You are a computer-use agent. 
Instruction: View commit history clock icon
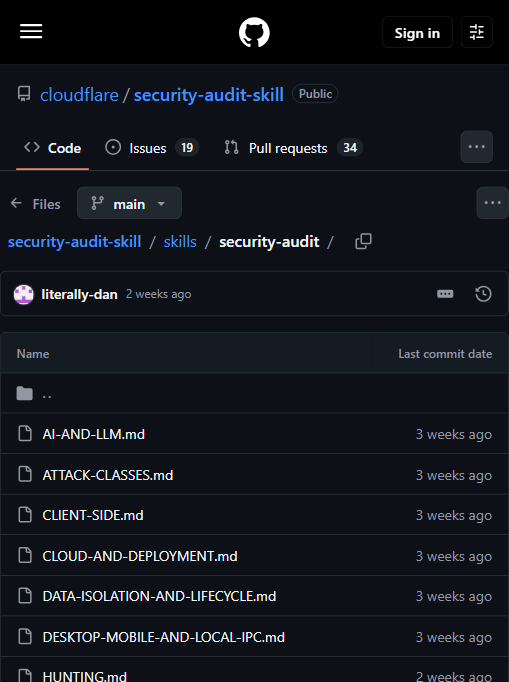483,294
